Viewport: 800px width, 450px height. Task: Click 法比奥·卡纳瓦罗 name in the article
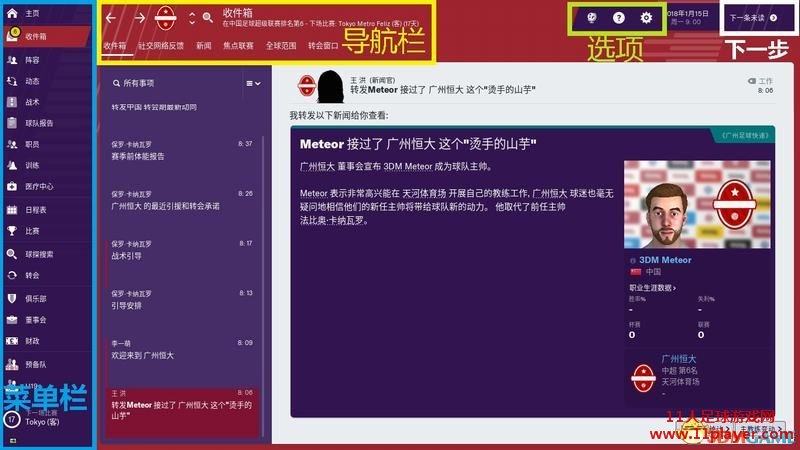(334, 221)
